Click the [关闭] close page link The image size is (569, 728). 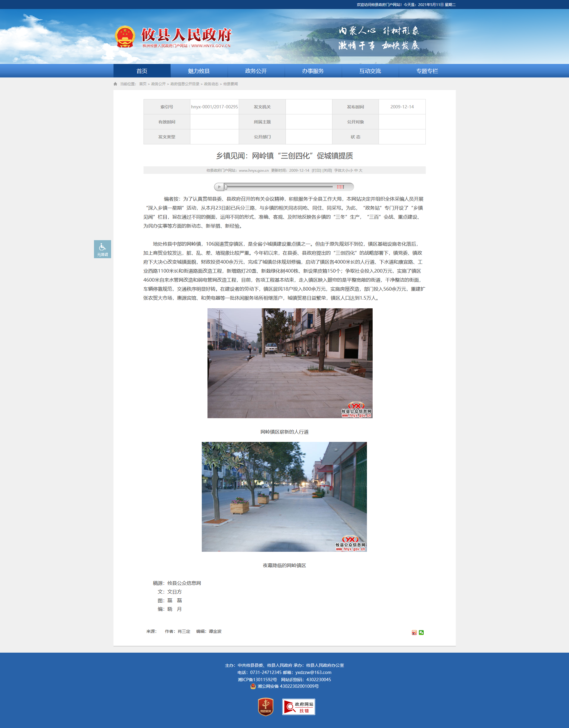pos(327,170)
